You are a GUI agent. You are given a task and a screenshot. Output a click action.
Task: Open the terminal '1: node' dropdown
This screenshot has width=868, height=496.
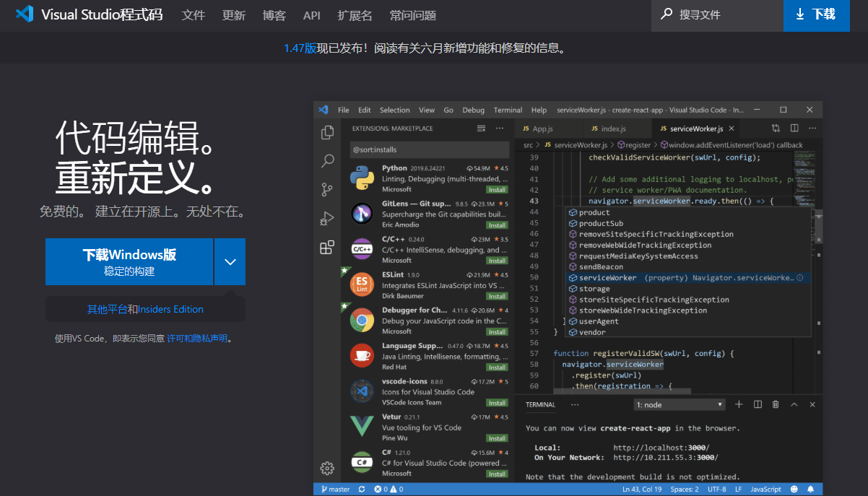point(679,405)
